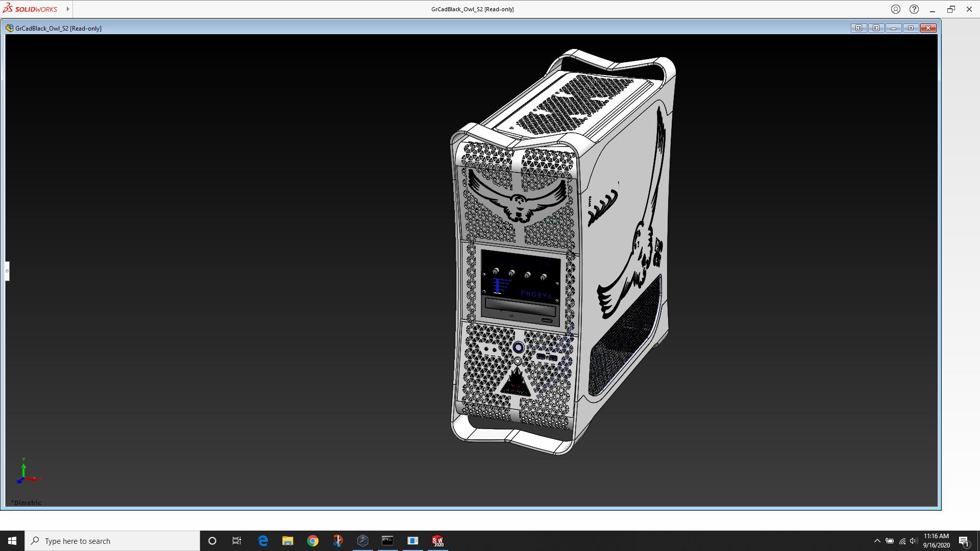Open the Help question mark menu
The height and width of the screenshot is (551, 980).
coord(914,9)
